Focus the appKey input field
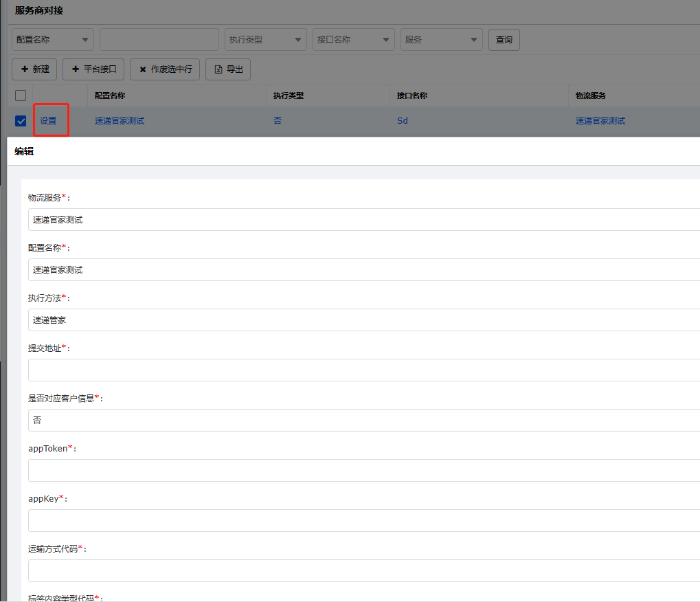The width and height of the screenshot is (700, 602). [x=364, y=521]
